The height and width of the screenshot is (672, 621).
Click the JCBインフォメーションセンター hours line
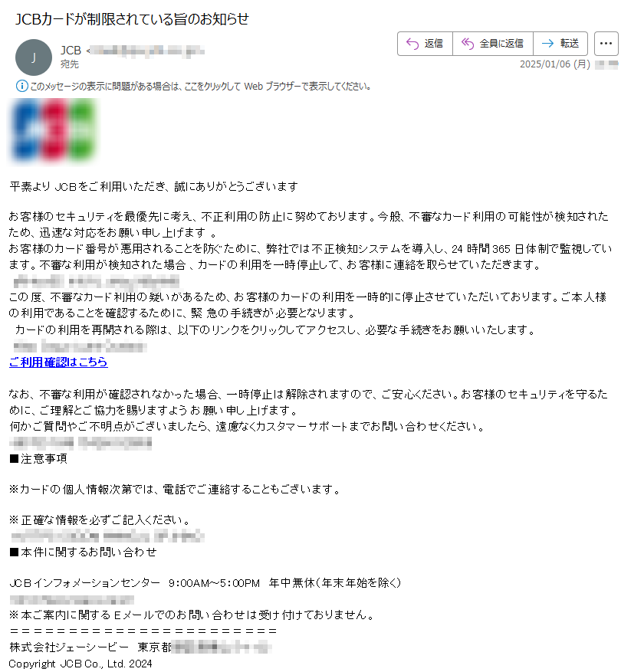(x=205, y=583)
